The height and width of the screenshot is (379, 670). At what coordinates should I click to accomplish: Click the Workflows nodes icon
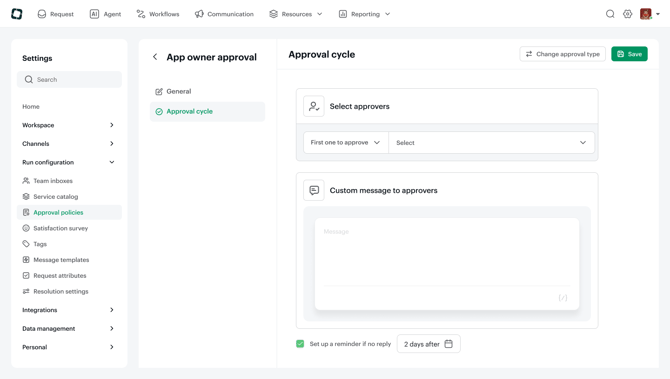coord(141,14)
